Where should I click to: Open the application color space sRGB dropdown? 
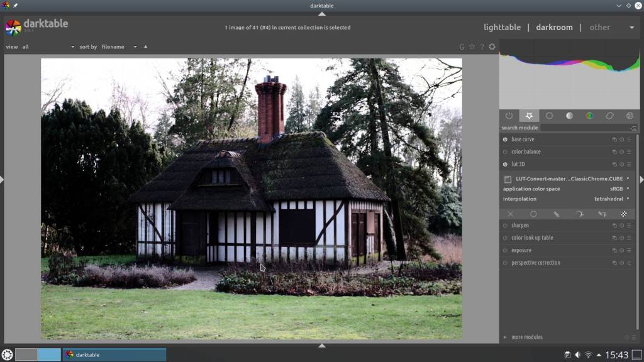619,189
